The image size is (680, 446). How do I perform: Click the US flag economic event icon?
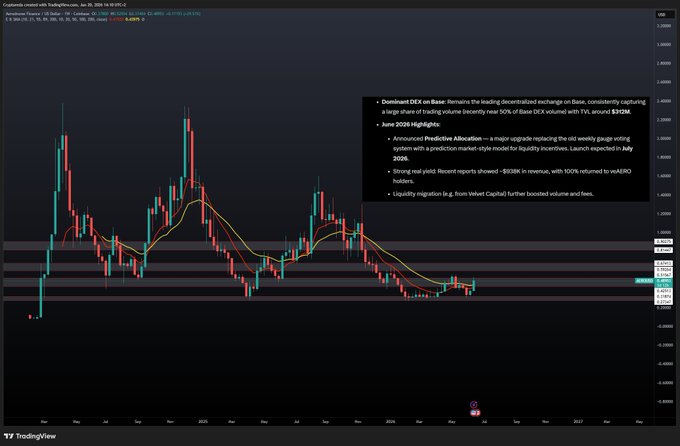tap(475, 413)
